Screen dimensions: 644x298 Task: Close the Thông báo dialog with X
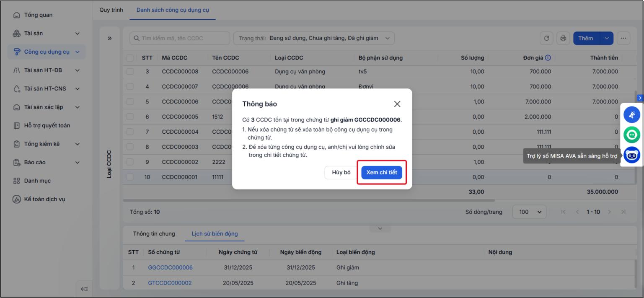(x=397, y=104)
